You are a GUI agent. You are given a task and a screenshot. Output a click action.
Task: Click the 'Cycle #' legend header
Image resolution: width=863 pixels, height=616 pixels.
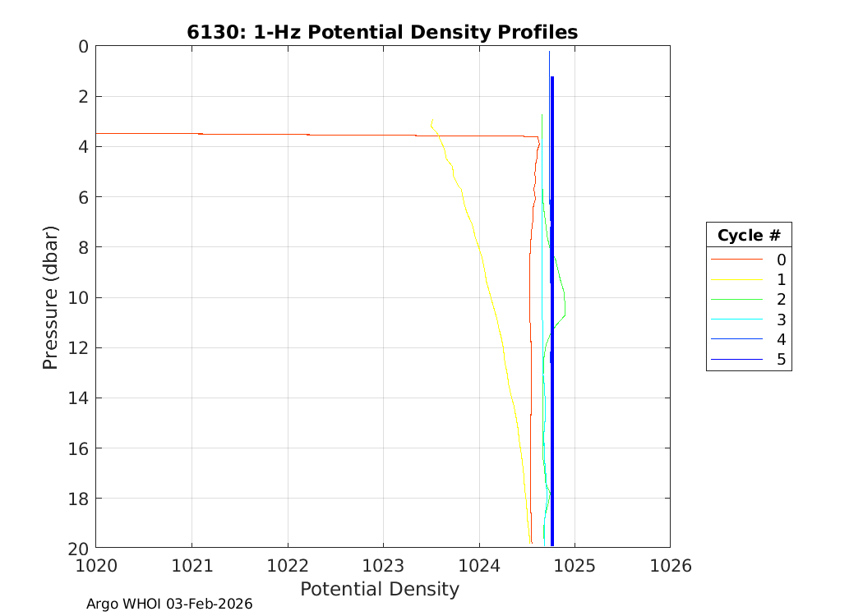pyautogui.click(x=748, y=236)
